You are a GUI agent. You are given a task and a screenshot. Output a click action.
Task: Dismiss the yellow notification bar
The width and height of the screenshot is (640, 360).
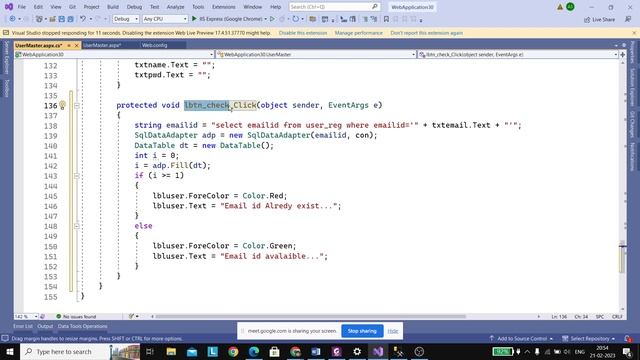[634, 33]
